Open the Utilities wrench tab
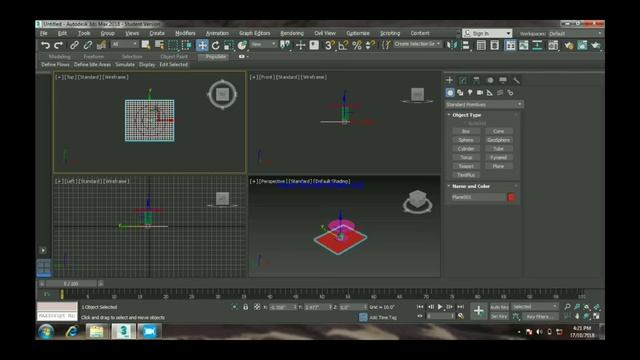Screen dimensions: 640x360 pyautogui.click(x=516, y=80)
